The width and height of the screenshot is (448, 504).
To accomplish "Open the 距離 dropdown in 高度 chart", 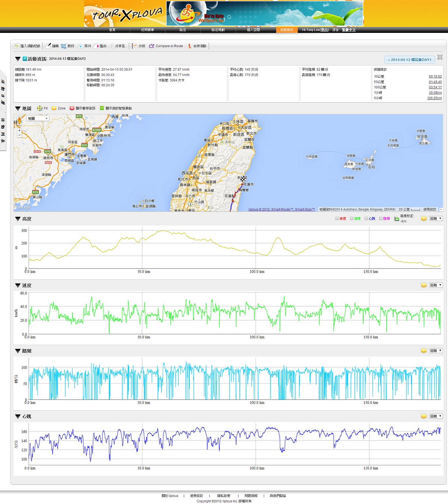I will tap(436, 219).
